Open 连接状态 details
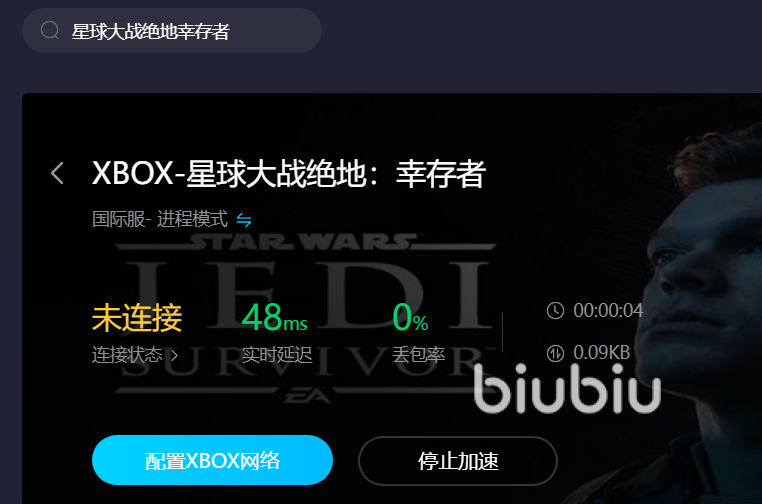Image resolution: width=762 pixels, height=504 pixels. click(127, 355)
